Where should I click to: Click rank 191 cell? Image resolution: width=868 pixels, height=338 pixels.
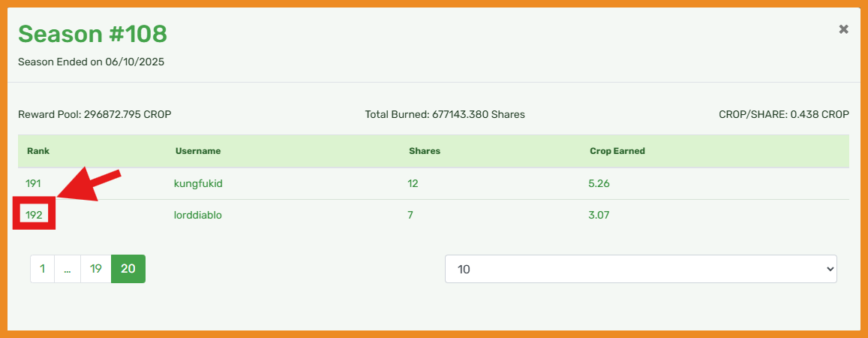click(33, 183)
